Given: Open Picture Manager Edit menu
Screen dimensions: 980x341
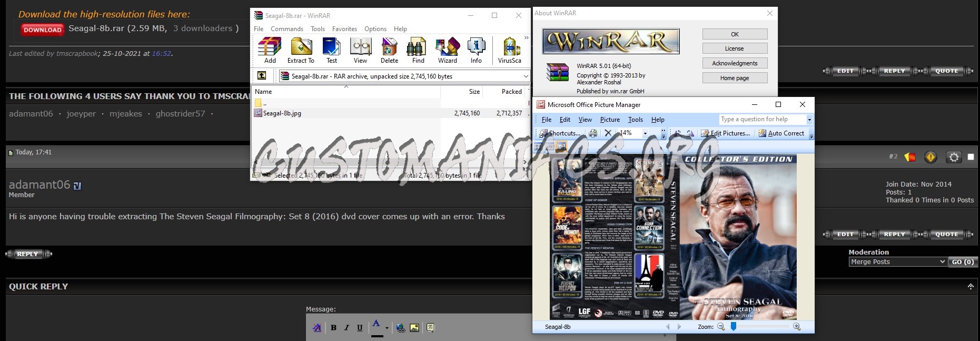Looking at the screenshot, I should point(565,120).
